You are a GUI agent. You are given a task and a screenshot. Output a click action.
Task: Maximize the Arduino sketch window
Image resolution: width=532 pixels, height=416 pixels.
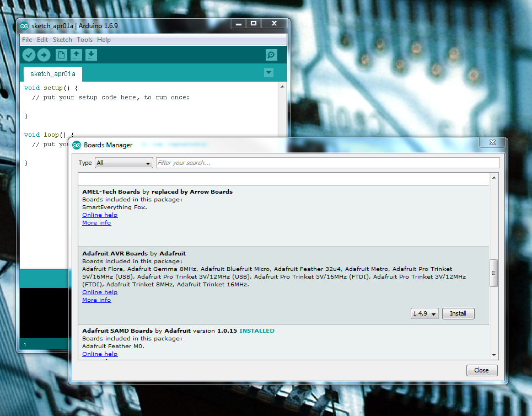tap(254, 23)
